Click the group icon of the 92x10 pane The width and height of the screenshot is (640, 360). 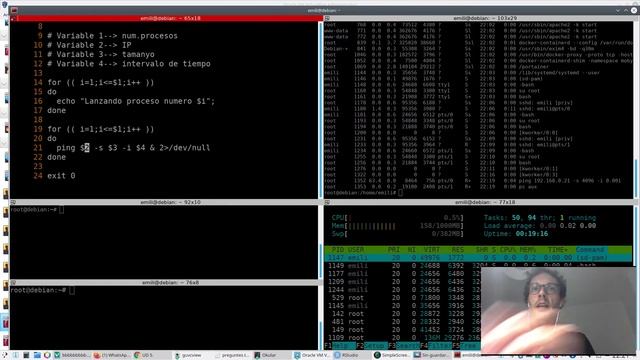(13, 202)
